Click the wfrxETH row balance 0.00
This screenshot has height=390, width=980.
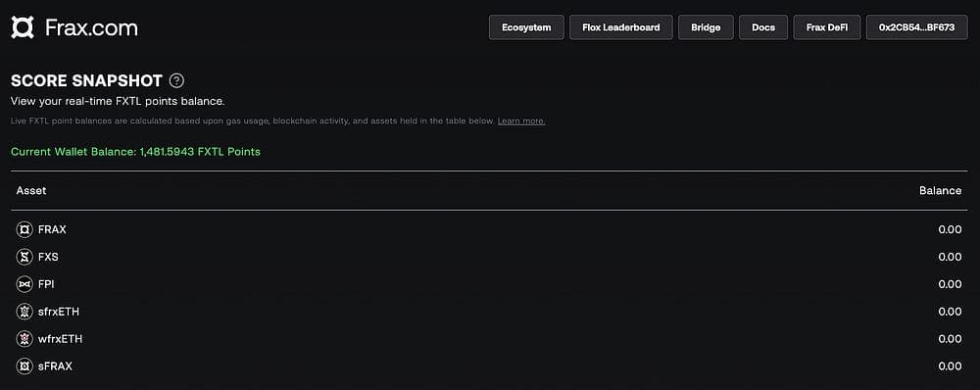pyautogui.click(x=950, y=339)
